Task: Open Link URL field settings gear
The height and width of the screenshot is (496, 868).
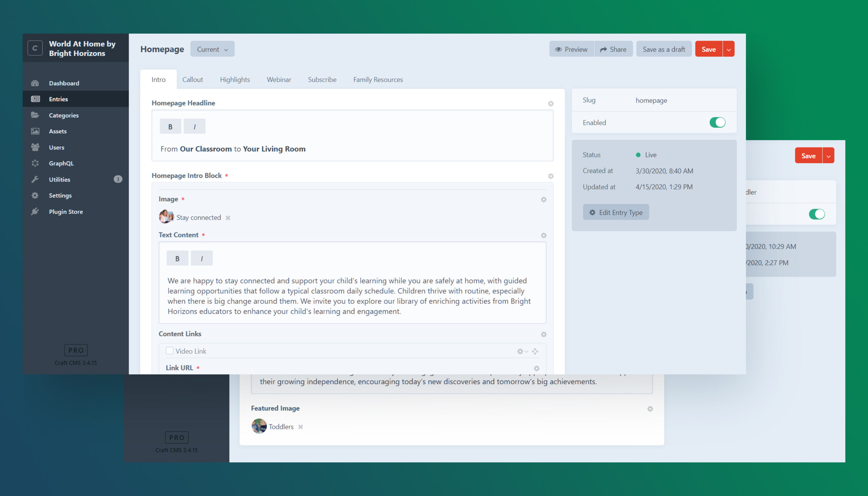Action: click(x=537, y=368)
